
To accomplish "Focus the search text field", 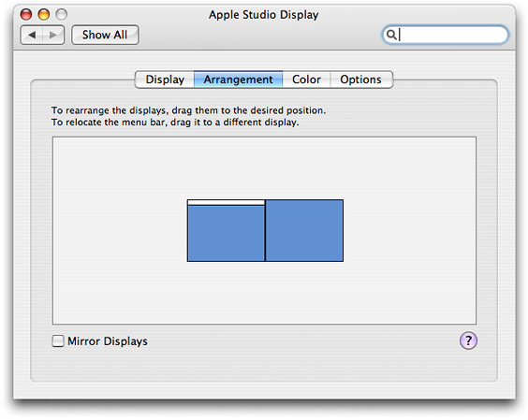I will pyautogui.click(x=446, y=35).
